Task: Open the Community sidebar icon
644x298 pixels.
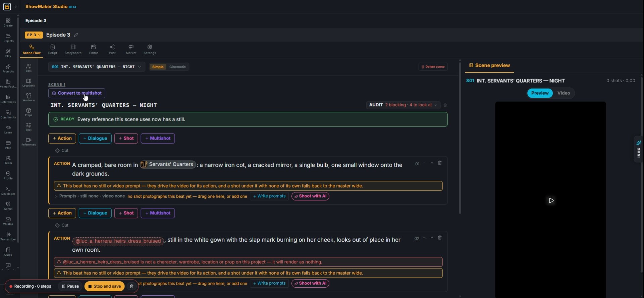Action: 8,114
